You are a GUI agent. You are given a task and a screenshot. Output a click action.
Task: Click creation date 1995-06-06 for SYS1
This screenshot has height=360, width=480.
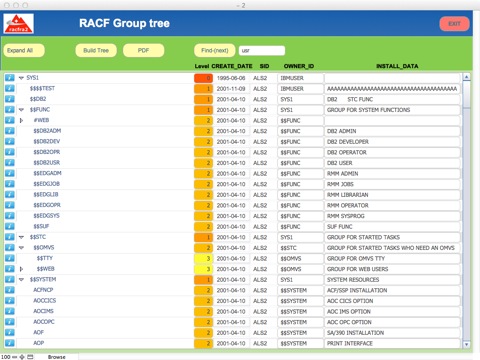pyautogui.click(x=231, y=78)
